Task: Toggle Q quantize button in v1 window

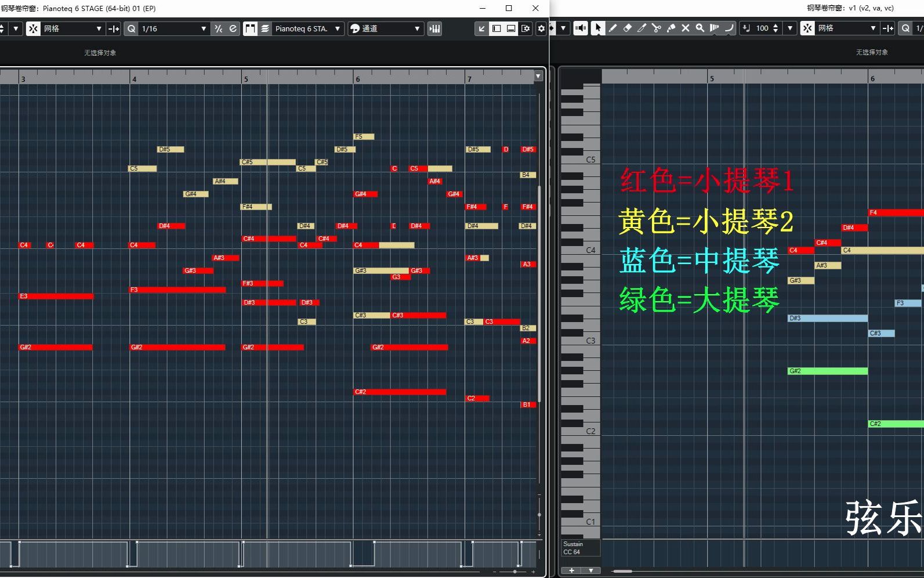Action: click(x=905, y=28)
